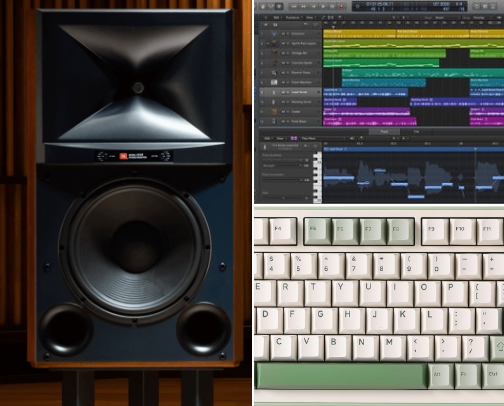Solo the Lead Vocal track

click(288, 92)
